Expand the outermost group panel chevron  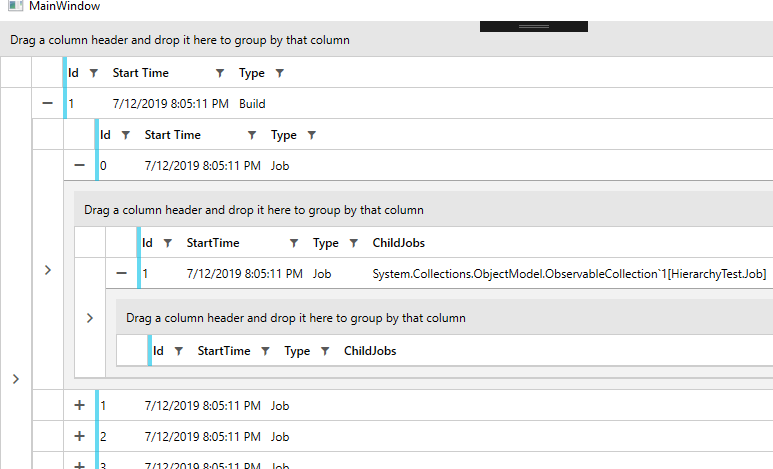[15, 379]
